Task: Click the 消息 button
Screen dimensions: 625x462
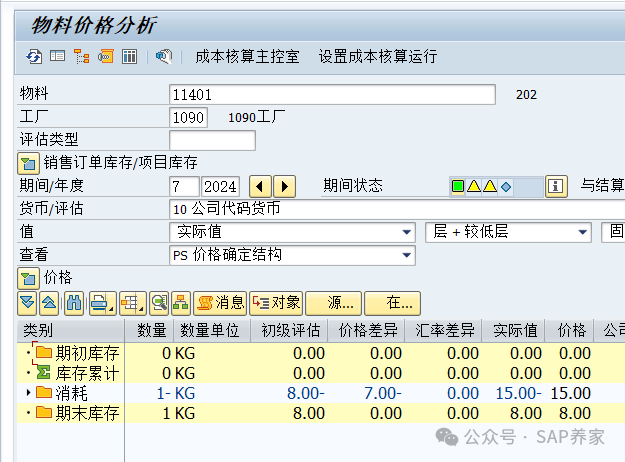Action: click(x=220, y=303)
